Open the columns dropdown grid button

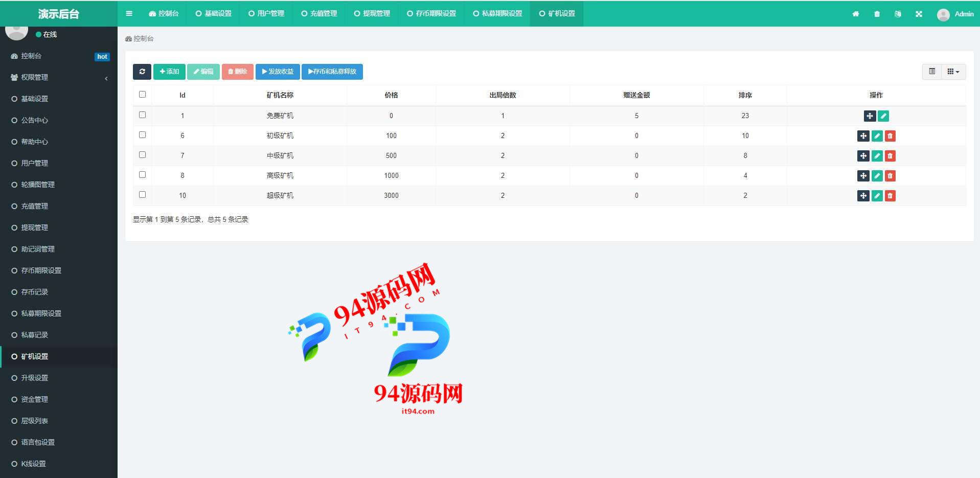click(x=953, y=72)
